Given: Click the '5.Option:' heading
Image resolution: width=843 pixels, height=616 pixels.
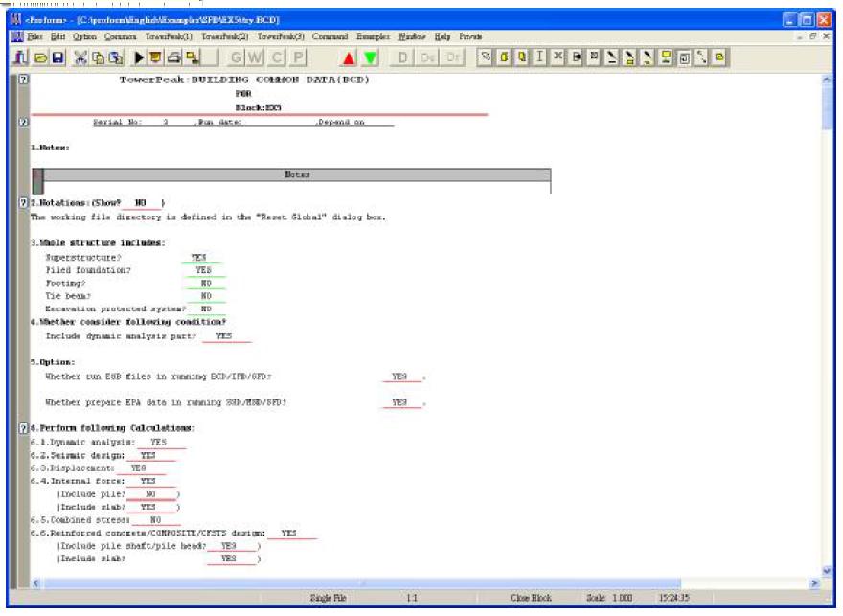Looking at the screenshot, I should click(x=53, y=362).
